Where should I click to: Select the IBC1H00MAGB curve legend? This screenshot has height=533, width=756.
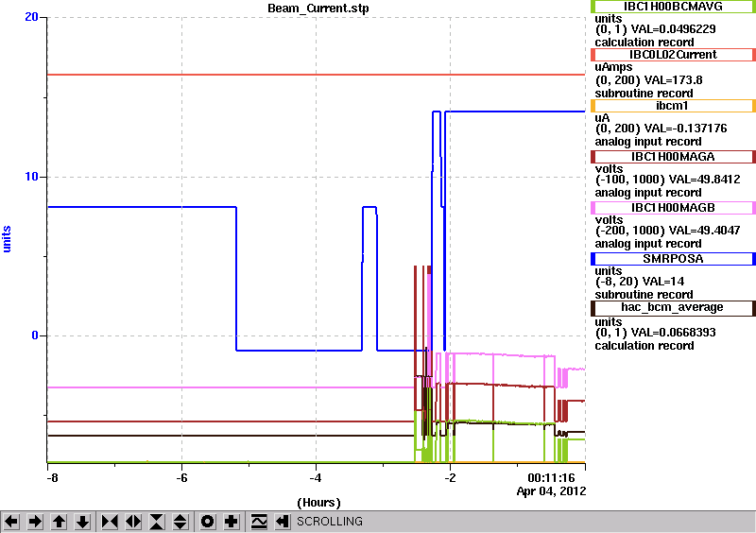(673, 208)
